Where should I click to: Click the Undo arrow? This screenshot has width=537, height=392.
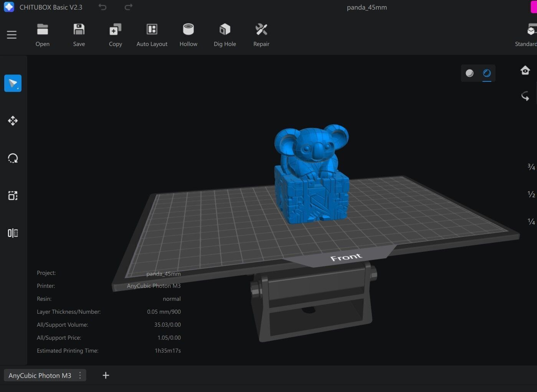coord(102,7)
